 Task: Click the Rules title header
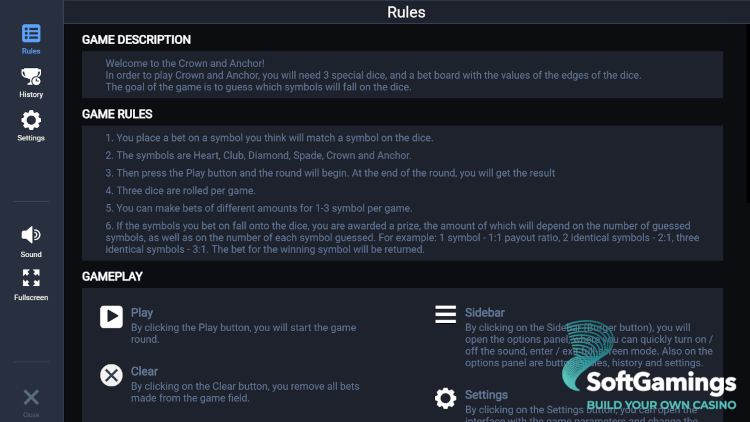click(x=406, y=13)
